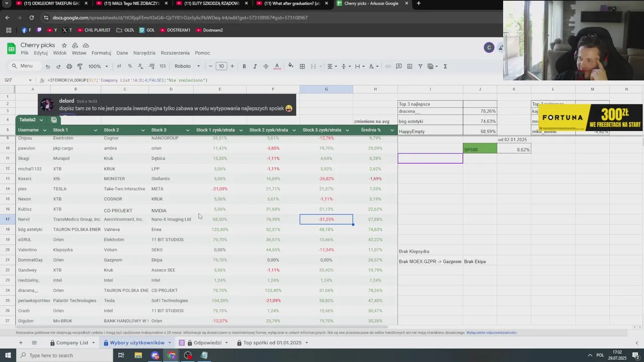The image size is (644, 362).
Task: Star the Cherry picks document
Action: [x=64, y=45]
